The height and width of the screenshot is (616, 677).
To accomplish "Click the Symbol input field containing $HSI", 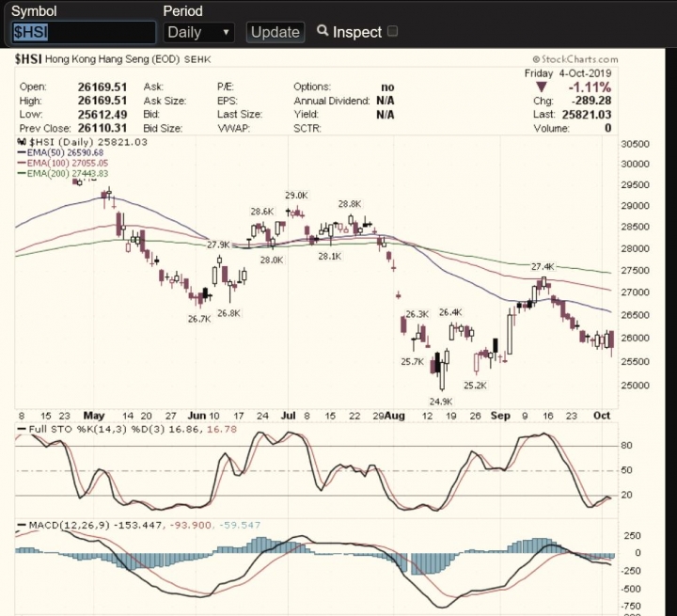I will coord(84,32).
